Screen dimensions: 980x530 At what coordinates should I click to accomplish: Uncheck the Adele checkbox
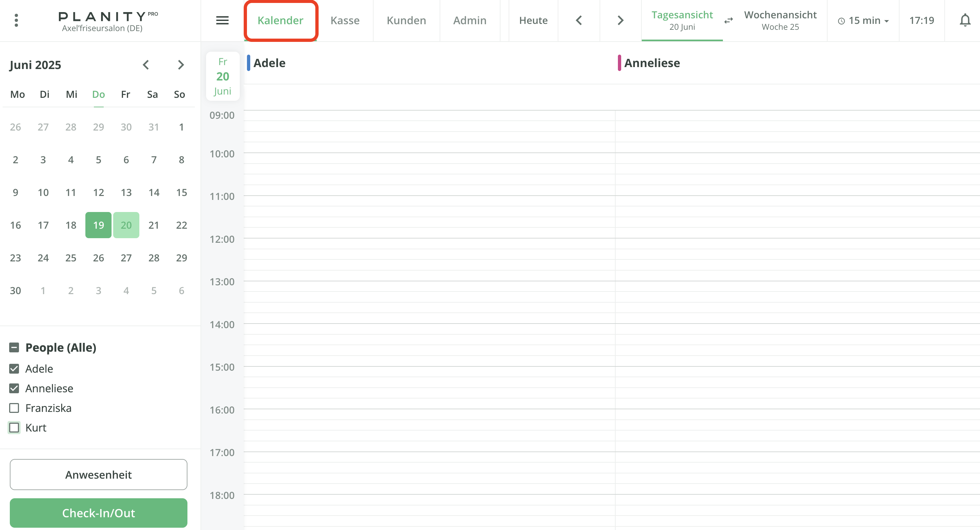coord(14,369)
